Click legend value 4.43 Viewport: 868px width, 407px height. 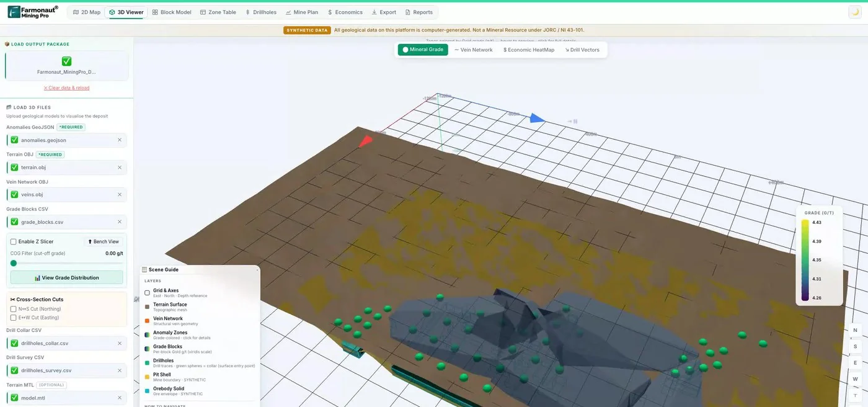pyautogui.click(x=817, y=222)
